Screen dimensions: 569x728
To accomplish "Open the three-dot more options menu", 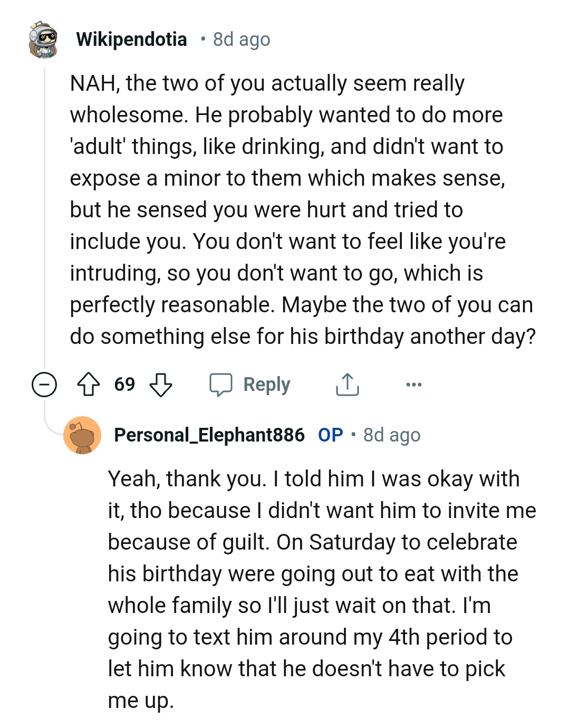I will 414,384.
